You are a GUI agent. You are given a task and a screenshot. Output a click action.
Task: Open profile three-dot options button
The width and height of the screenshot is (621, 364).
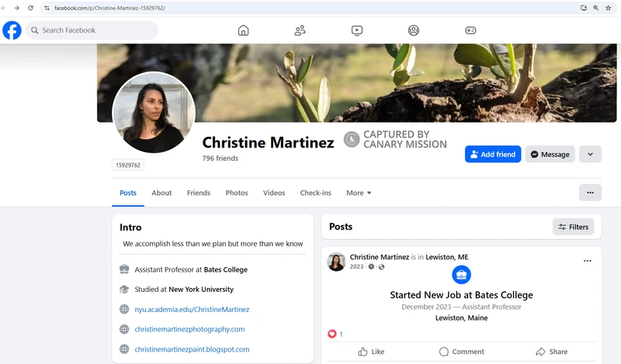(x=590, y=192)
